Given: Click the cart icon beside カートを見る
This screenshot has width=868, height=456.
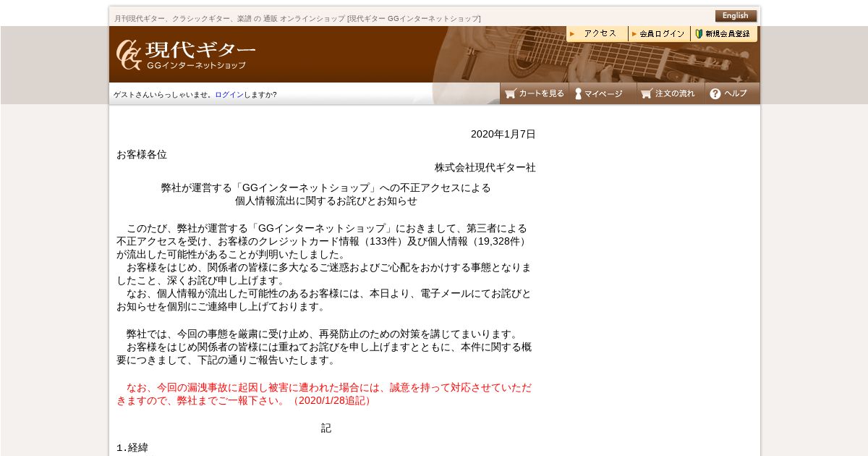Looking at the screenshot, I should (x=511, y=93).
